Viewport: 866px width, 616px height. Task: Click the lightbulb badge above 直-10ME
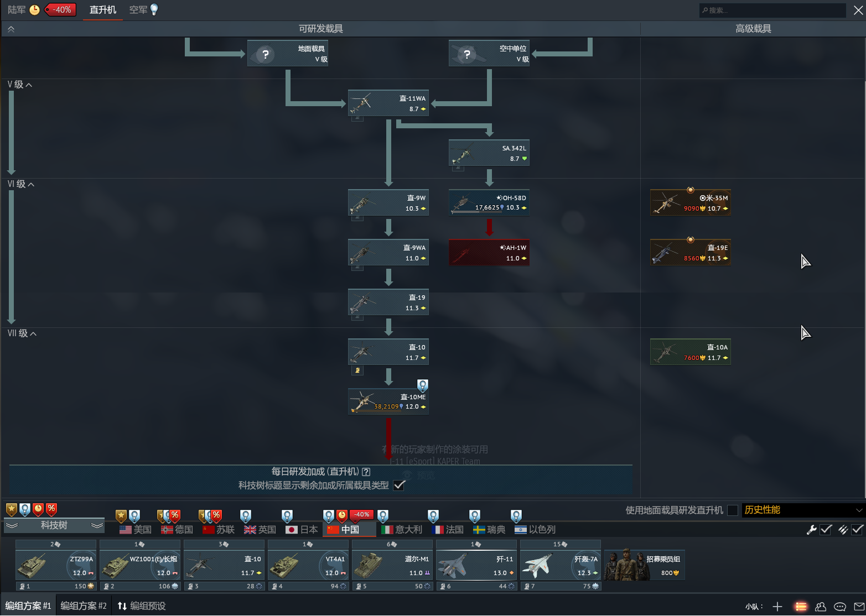(x=422, y=385)
